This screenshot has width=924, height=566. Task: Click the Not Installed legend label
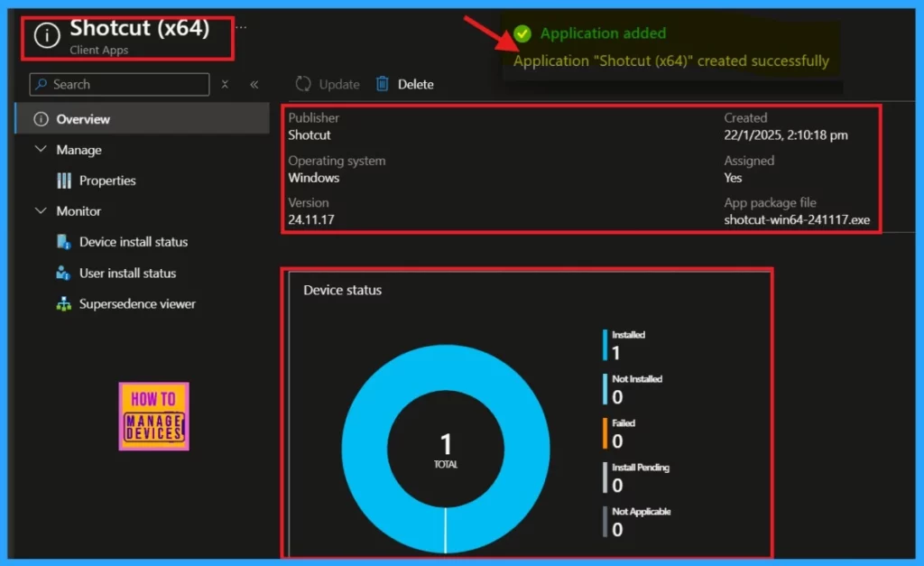point(636,378)
